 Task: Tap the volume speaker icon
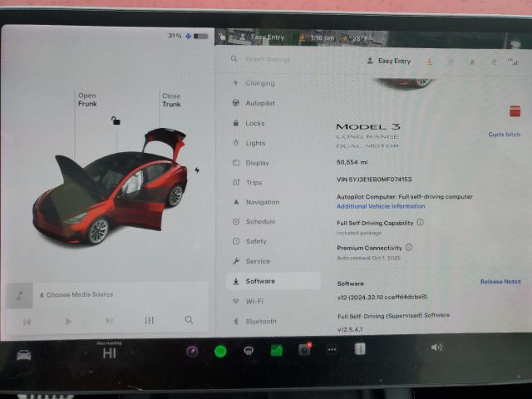tap(436, 347)
